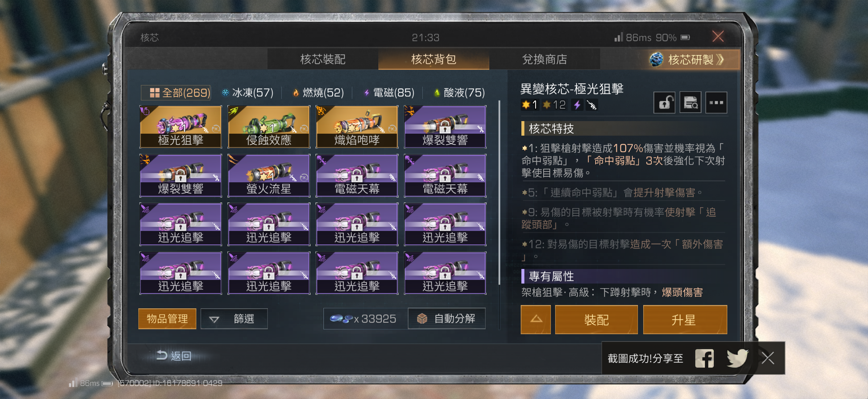
Task: Filter cores by 燃燒 fire type
Action: coord(318,93)
